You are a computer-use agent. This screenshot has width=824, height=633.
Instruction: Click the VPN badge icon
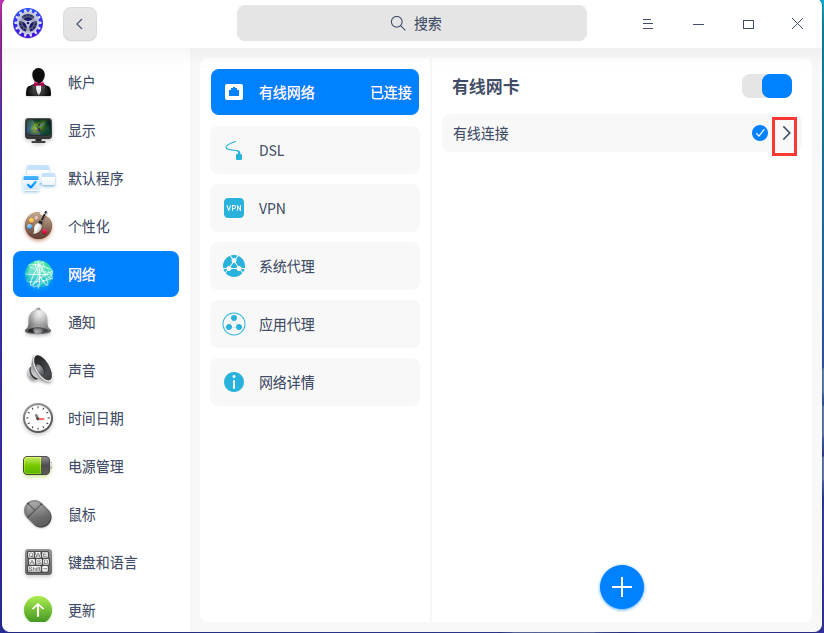pos(234,208)
